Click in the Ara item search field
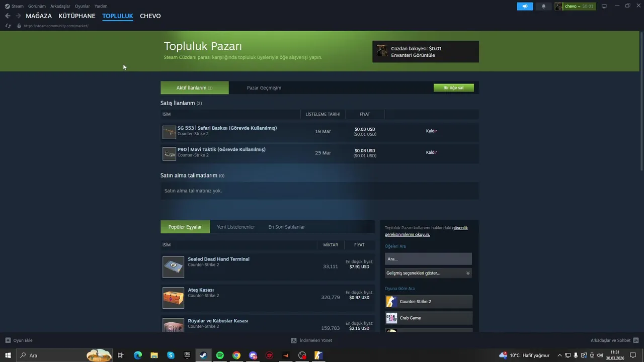The width and height of the screenshot is (644, 362). pos(428,259)
